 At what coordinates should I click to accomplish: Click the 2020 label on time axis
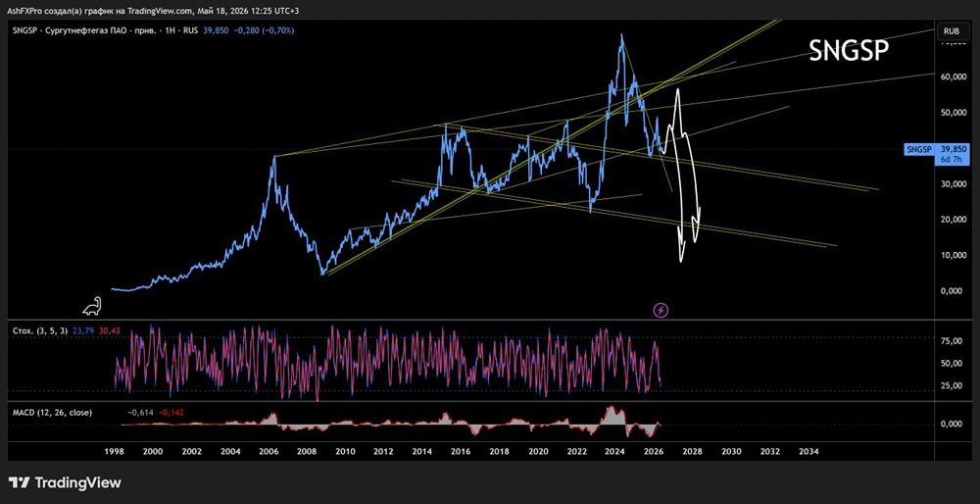click(538, 451)
